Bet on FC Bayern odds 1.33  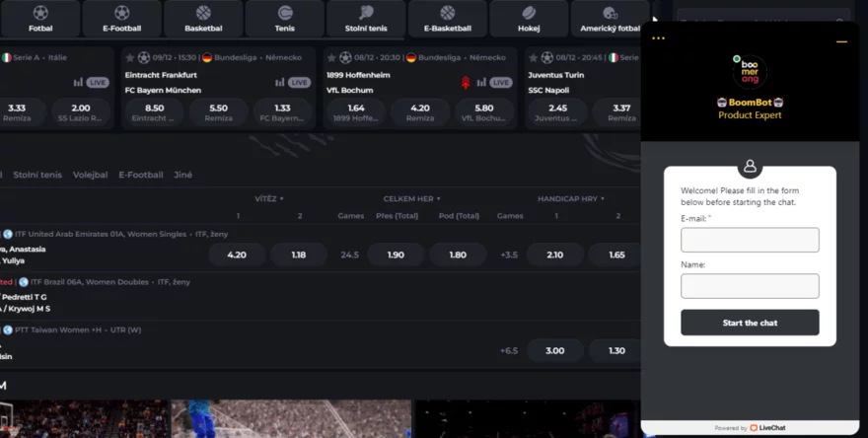[283, 112]
